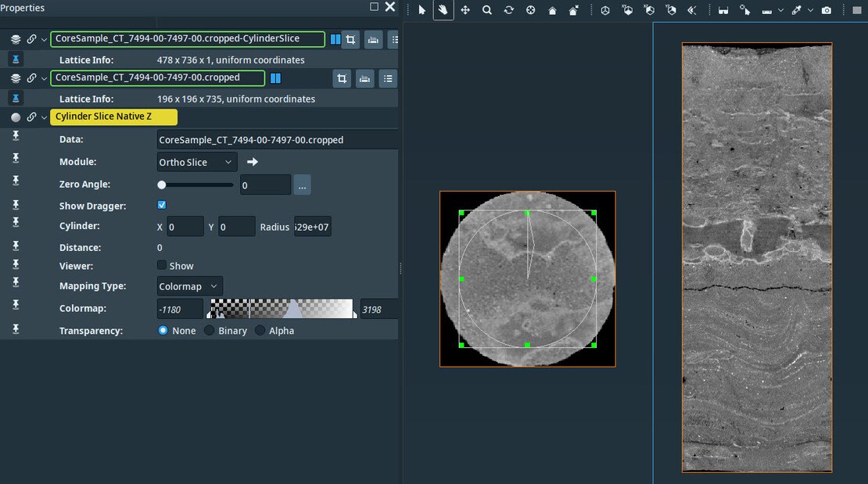Activate the arrow interact pointer tool

pyautogui.click(x=422, y=10)
